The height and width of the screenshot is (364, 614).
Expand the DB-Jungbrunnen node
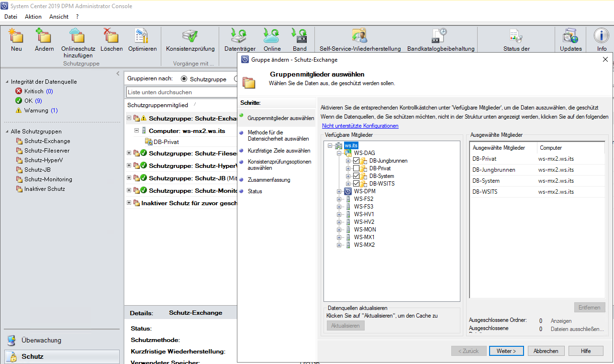348,161
